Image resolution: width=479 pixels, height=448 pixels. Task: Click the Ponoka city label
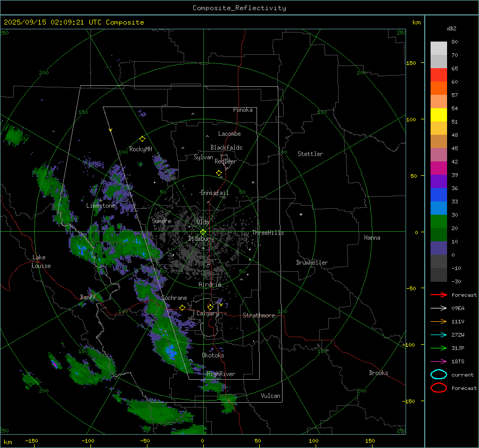pos(243,110)
